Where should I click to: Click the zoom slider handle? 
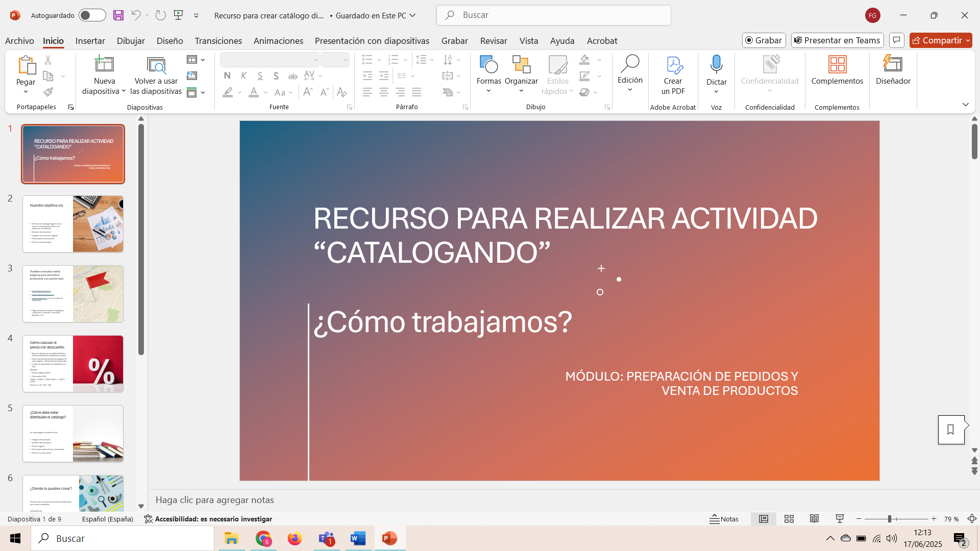[x=889, y=519]
